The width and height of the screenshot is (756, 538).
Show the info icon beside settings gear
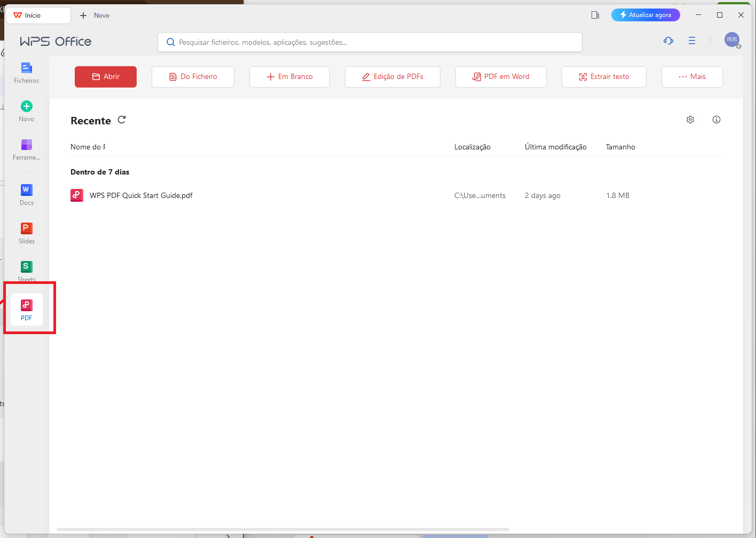(716, 120)
